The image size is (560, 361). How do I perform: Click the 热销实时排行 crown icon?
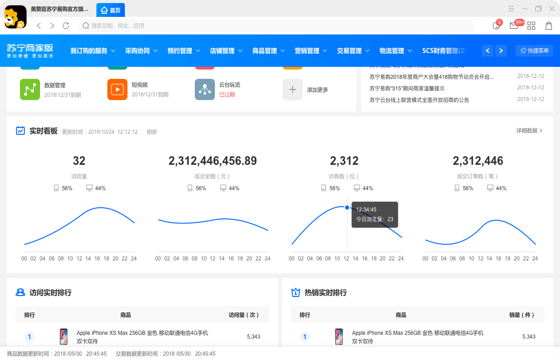click(x=295, y=292)
